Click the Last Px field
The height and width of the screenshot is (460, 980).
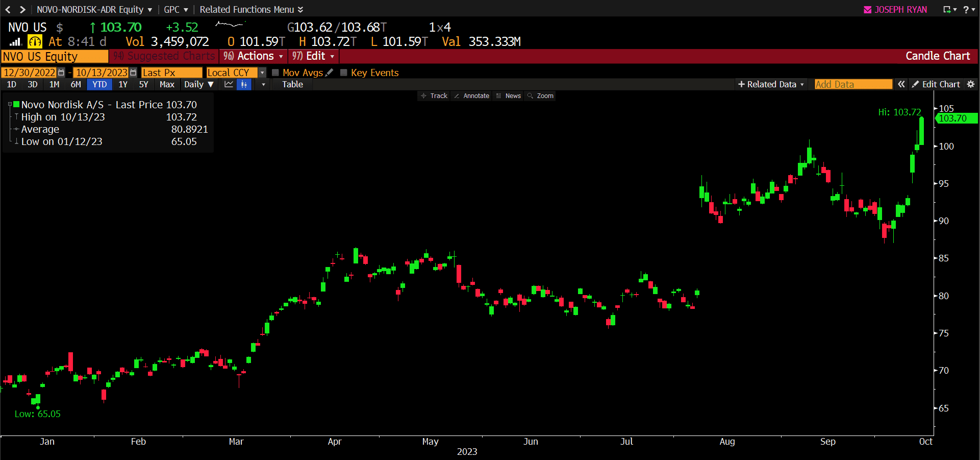click(x=172, y=72)
